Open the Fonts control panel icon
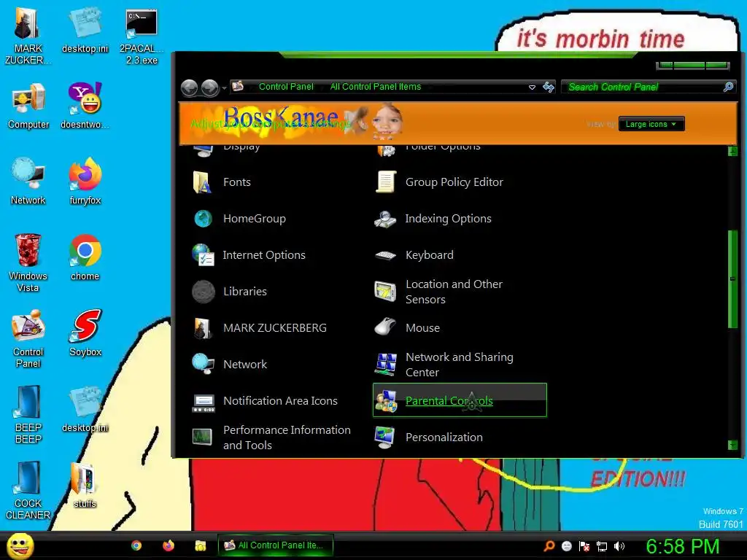The height and width of the screenshot is (560, 747). (203, 182)
